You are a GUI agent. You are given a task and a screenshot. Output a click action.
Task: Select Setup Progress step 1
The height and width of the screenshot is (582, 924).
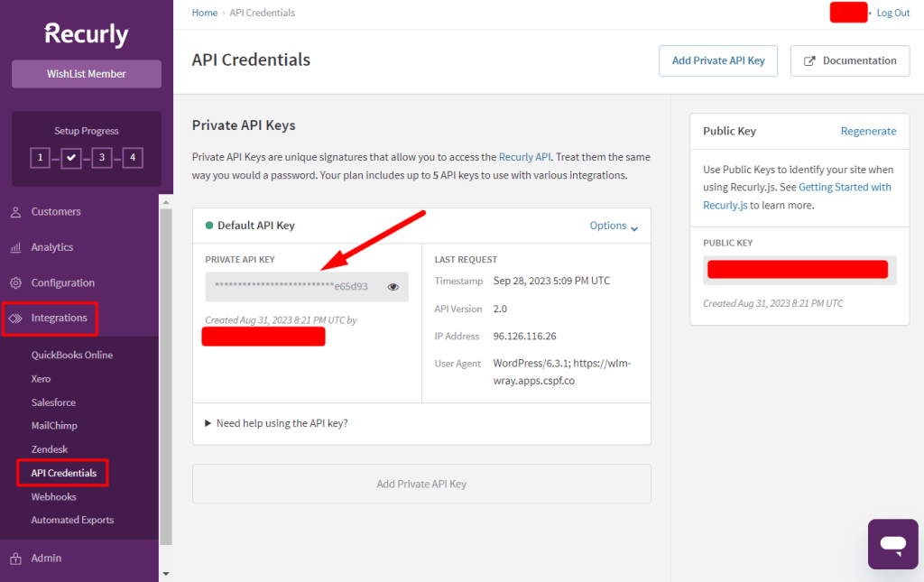[40, 157]
